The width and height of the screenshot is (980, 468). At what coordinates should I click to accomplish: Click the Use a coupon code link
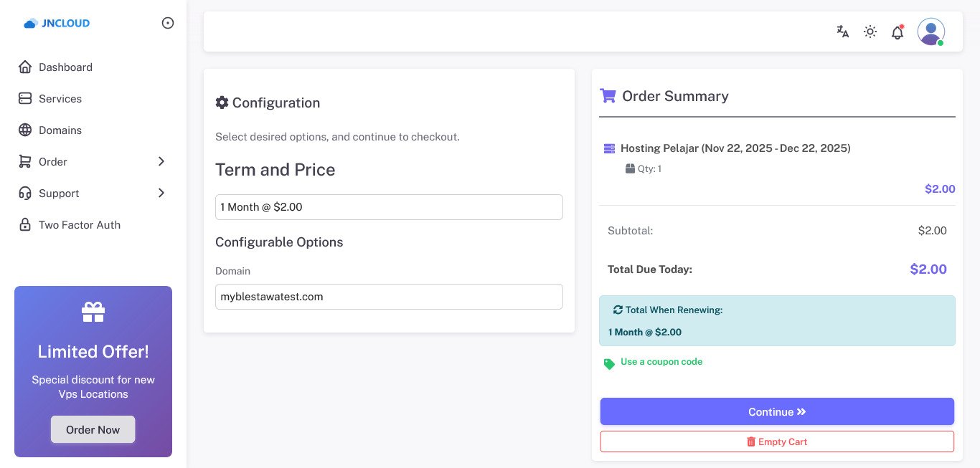[661, 362]
